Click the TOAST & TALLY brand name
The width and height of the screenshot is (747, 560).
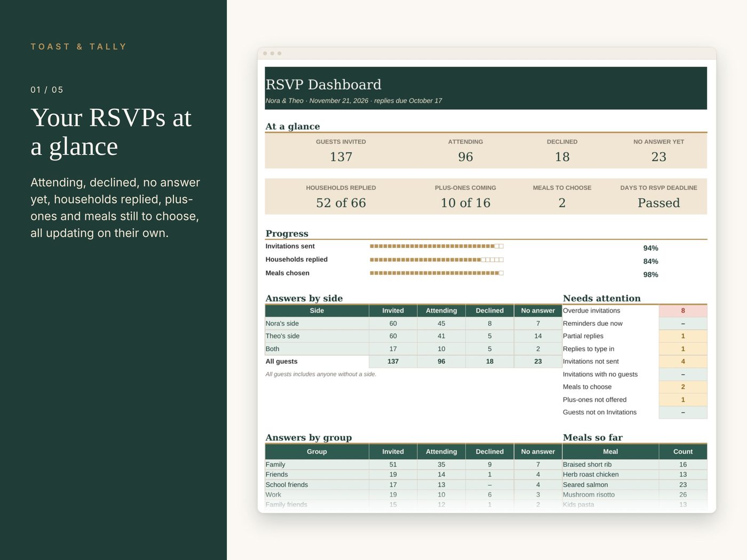[78, 47]
